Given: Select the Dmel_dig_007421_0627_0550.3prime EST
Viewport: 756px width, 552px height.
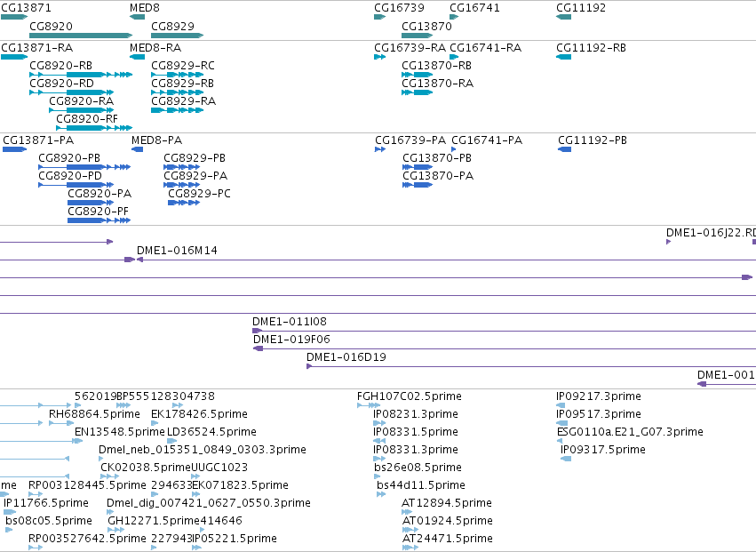Looking at the screenshot, I should (x=209, y=503).
